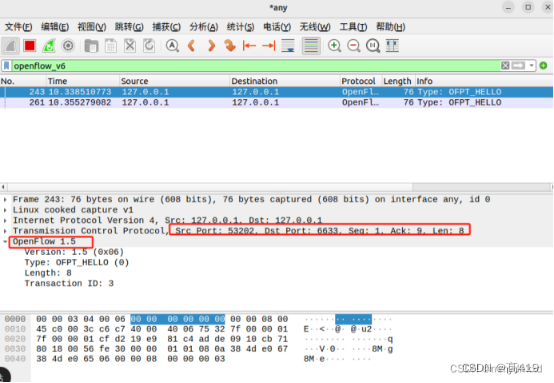
Task: Open the filter bookmark icon
Action: pyautogui.click(x=6, y=66)
